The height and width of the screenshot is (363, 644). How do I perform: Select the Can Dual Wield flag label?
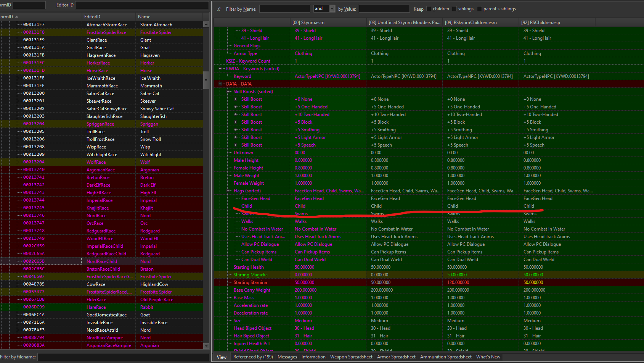[257, 260]
